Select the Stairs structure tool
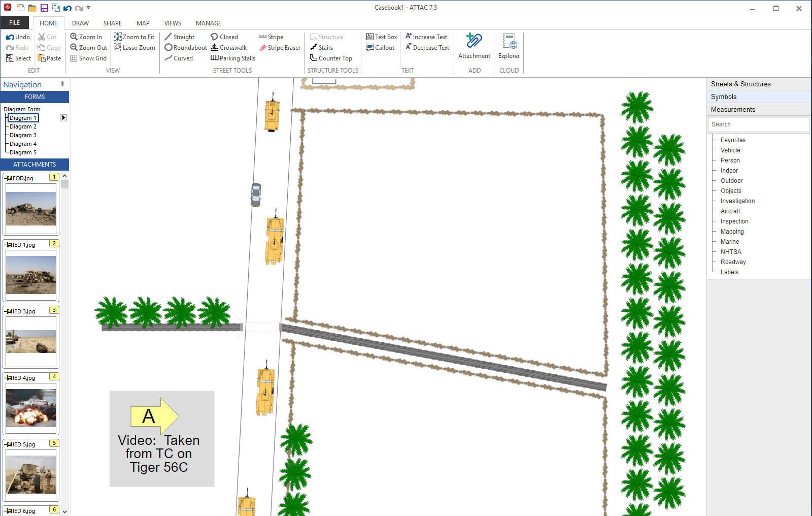This screenshot has height=516, width=812. point(321,47)
